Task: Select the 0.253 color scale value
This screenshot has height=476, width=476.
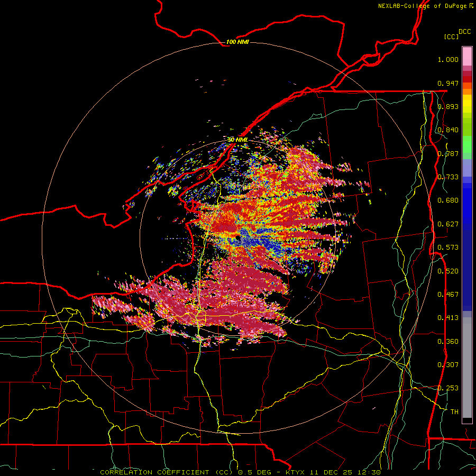Action: (448, 388)
